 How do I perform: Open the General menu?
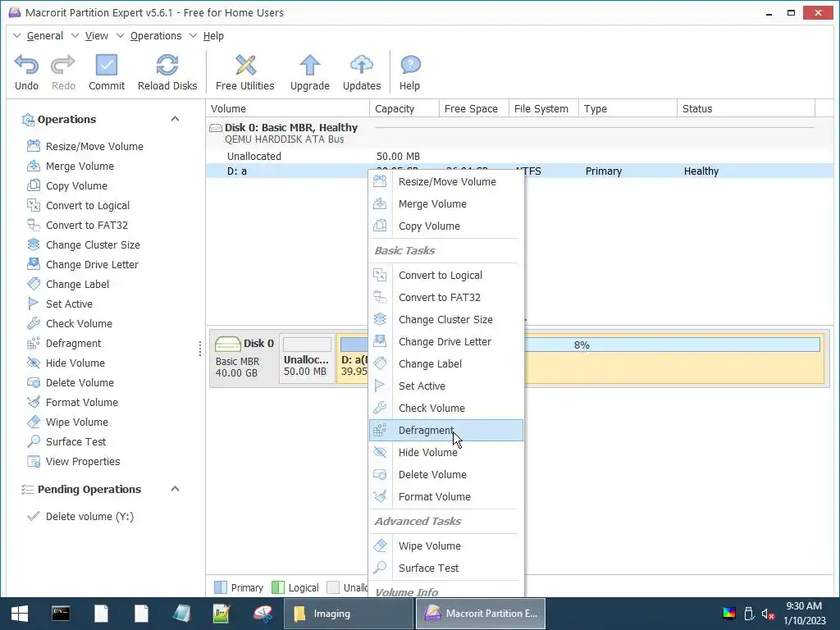pyautogui.click(x=44, y=36)
